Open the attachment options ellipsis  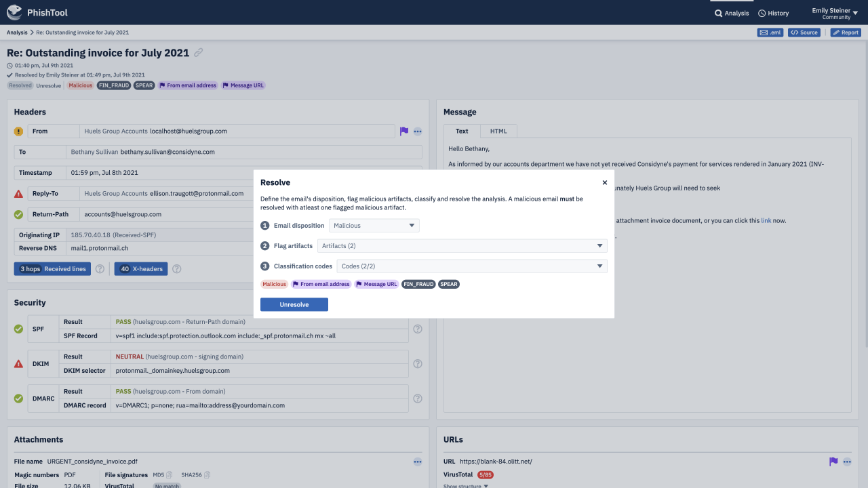pos(418,462)
